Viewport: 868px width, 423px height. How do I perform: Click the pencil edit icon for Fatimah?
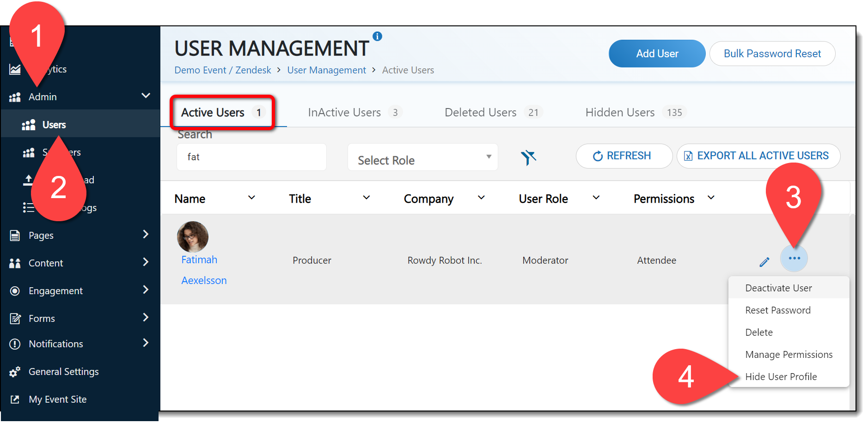764,262
